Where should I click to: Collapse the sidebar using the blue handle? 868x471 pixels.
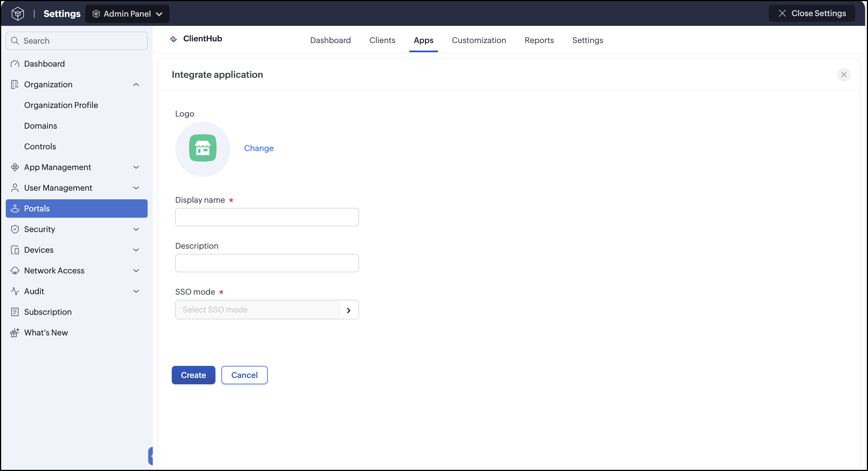click(151, 456)
